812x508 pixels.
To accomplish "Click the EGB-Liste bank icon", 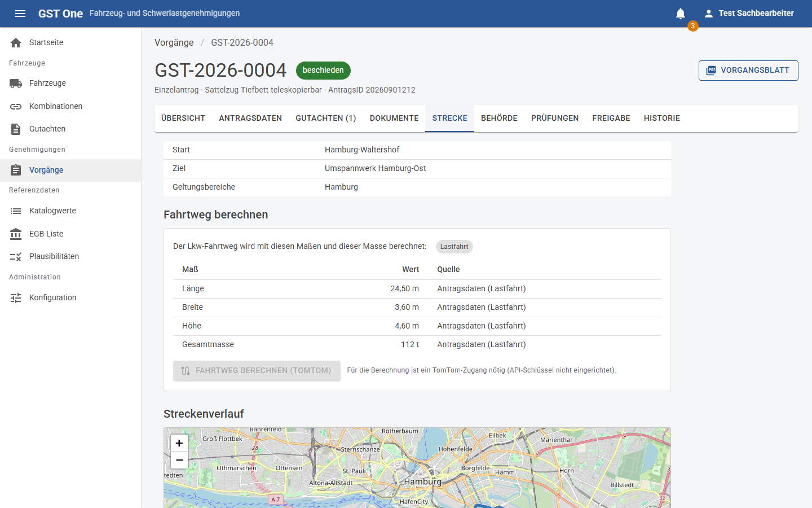I will point(16,234).
